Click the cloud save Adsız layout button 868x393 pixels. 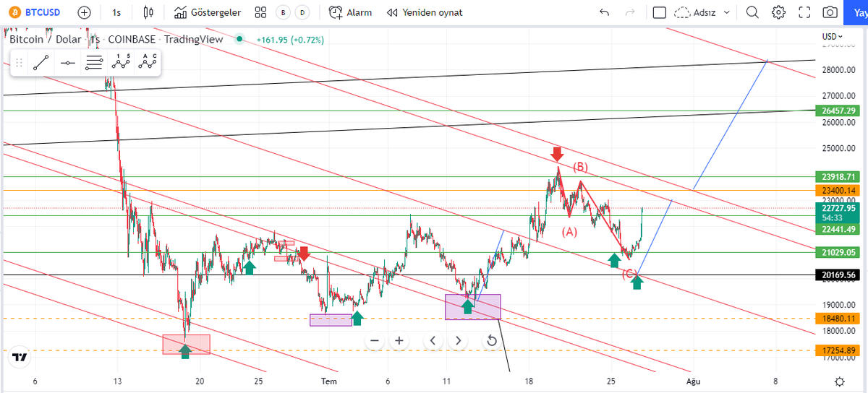pos(695,12)
